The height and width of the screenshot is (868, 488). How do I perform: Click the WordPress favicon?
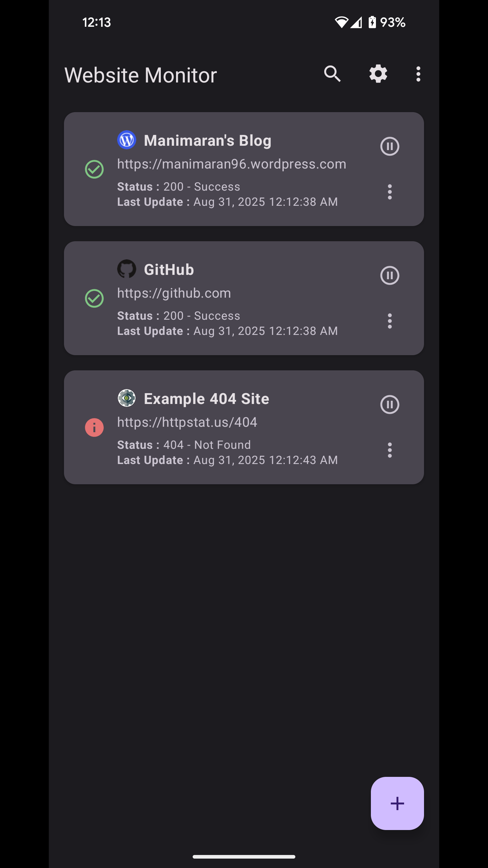127,140
